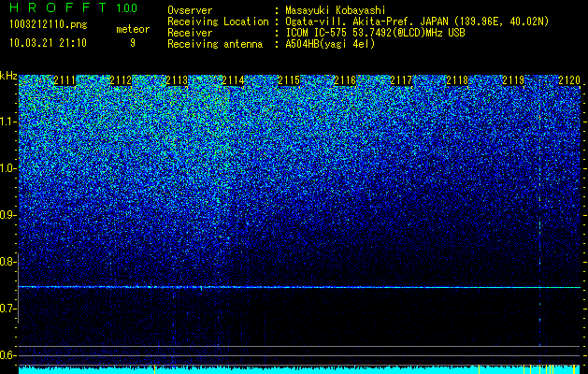
Task: Select the filename 1003212110.png
Action: point(49,25)
